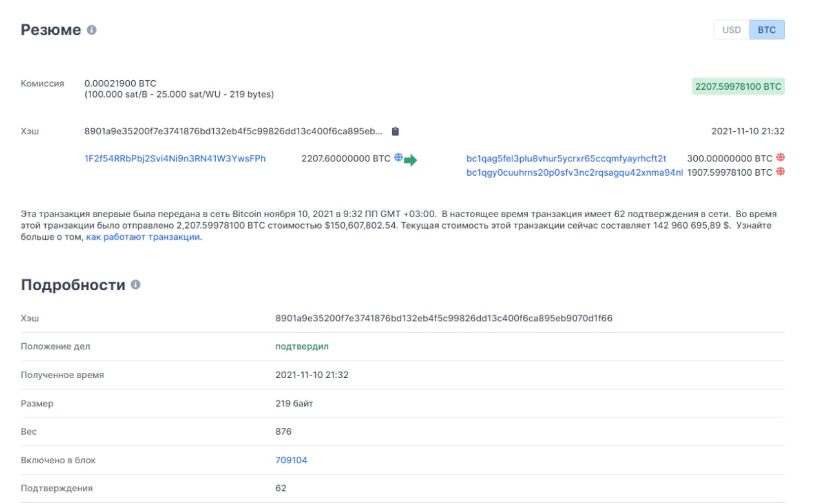This screenshot has height=504, width=827.
Task: Click the truncated hash in the summary
Action: click(x=233, y=131)
